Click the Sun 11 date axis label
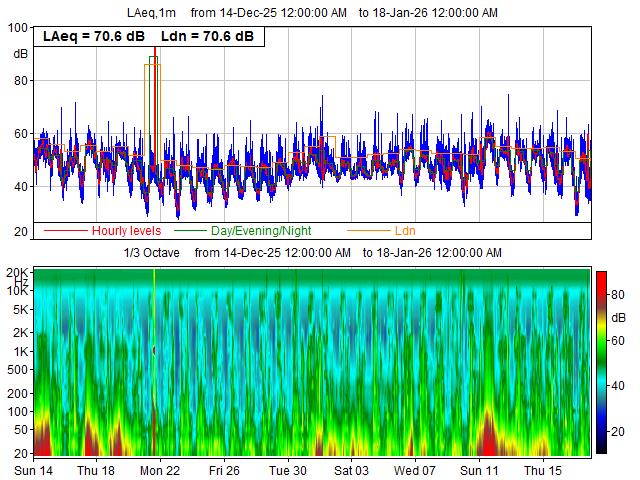 tap(479, 470)
